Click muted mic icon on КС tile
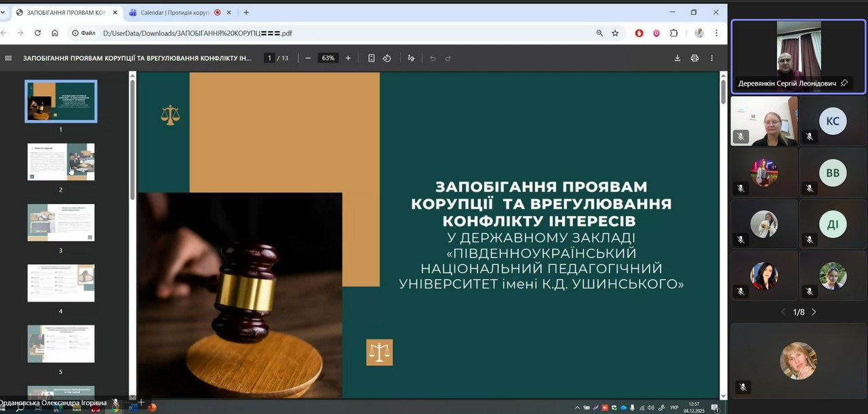Image resolution: width=868 pixels, height=414 pixels. (810, 137)
